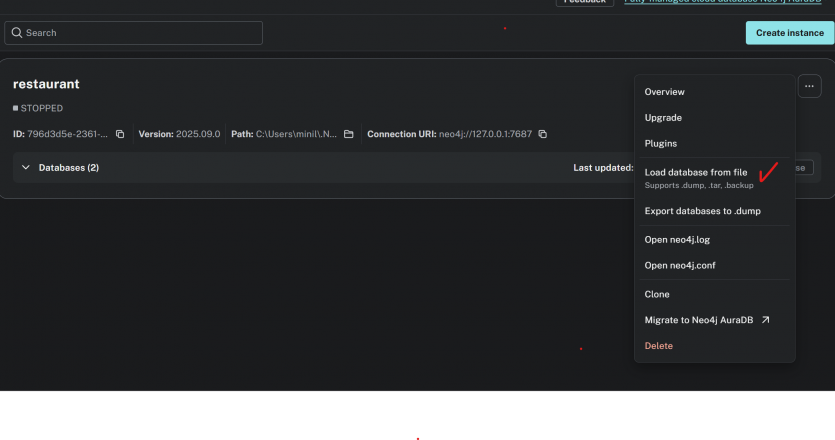Click the ID 796d3d5e-2361 value
This screenshot has width=835, height=440.
click(67, 134)
